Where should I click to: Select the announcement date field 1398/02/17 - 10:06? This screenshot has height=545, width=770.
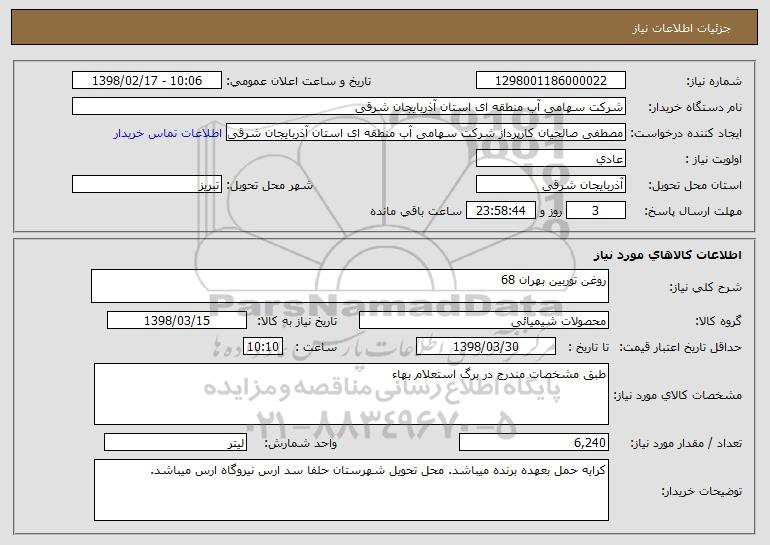[147, 81]
